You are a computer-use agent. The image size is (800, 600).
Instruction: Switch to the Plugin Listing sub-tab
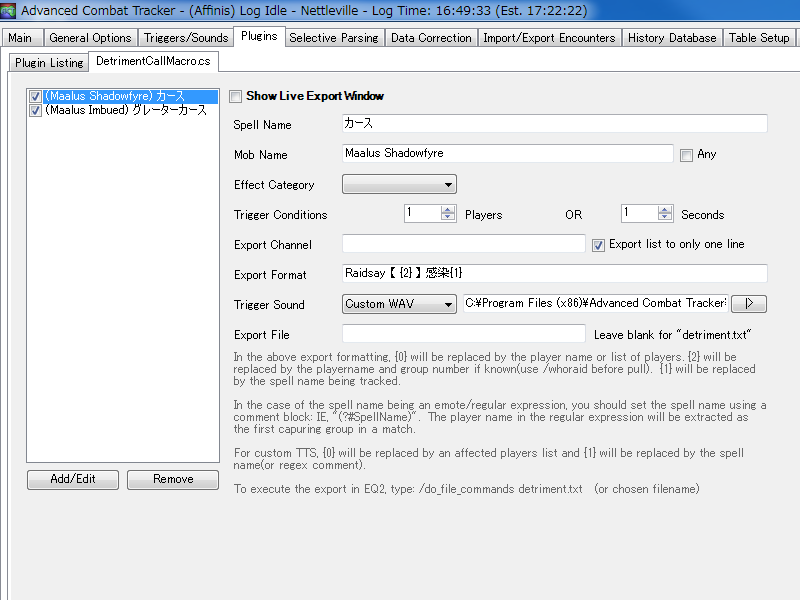tap(49, 63)
